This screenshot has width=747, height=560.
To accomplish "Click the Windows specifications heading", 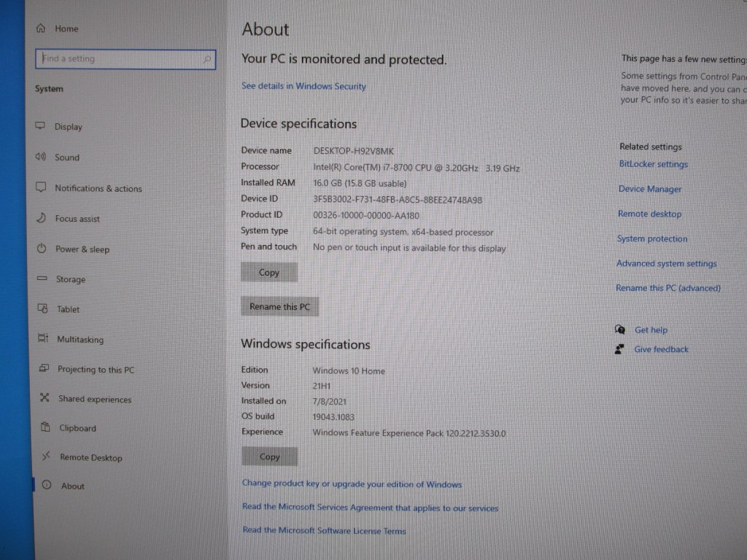I will (x=306, y=344).
